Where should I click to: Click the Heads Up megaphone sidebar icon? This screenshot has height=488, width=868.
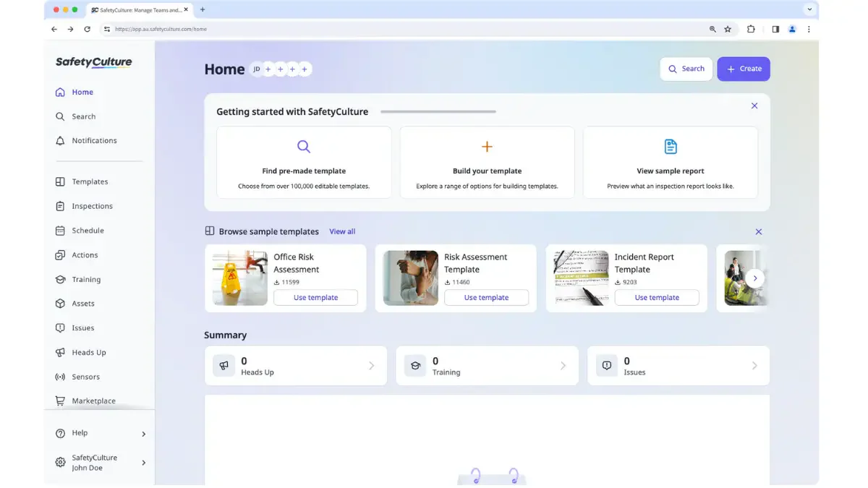click(60, 352)
